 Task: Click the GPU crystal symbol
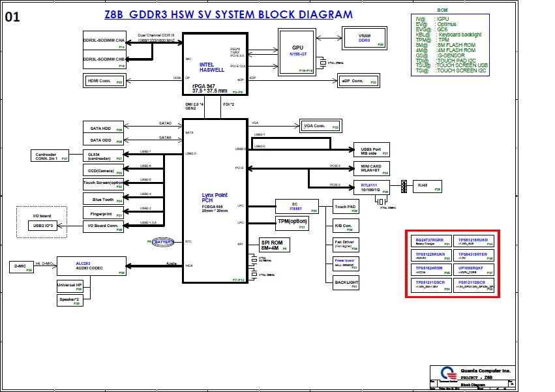pos(322,63)
